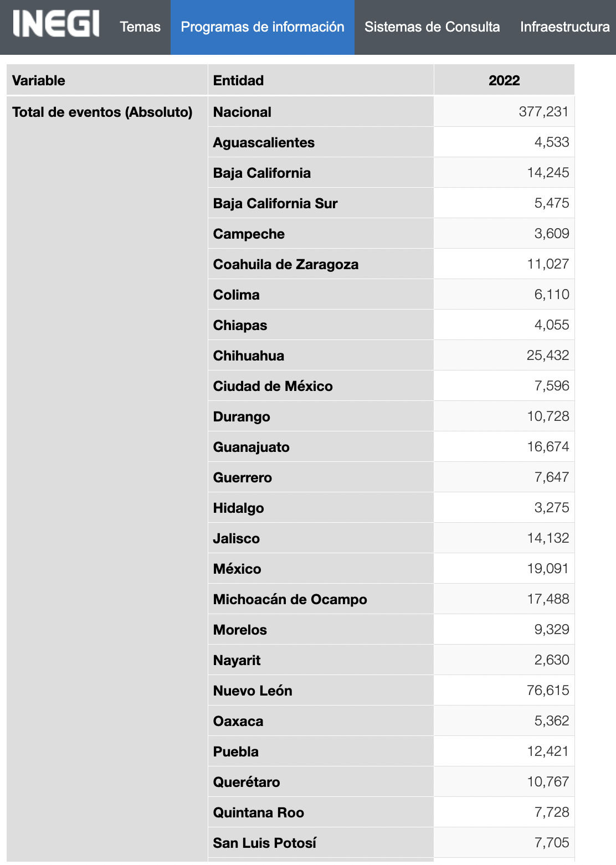Select the Baja California Sur cell
The width and height of the screenshot is (616, 865).
275,203
